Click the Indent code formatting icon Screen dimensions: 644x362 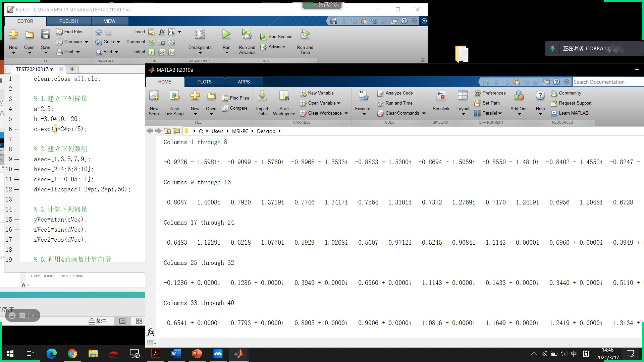point(152,52)
